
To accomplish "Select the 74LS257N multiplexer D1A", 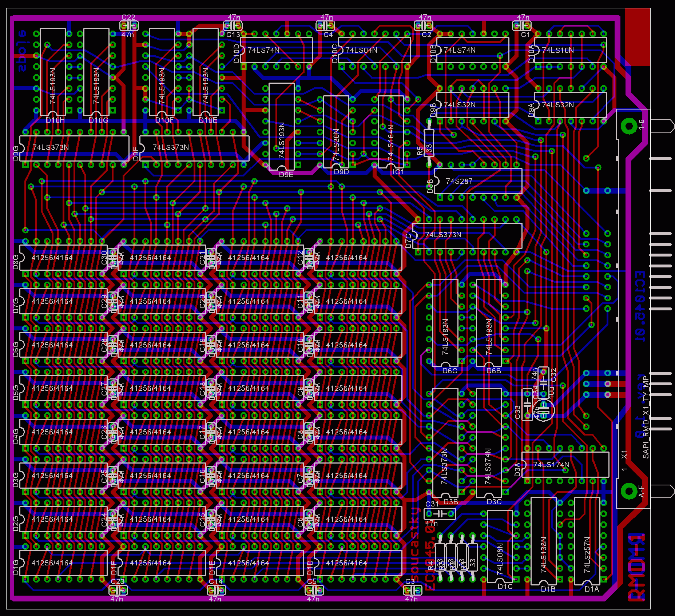I will (587, 541).
